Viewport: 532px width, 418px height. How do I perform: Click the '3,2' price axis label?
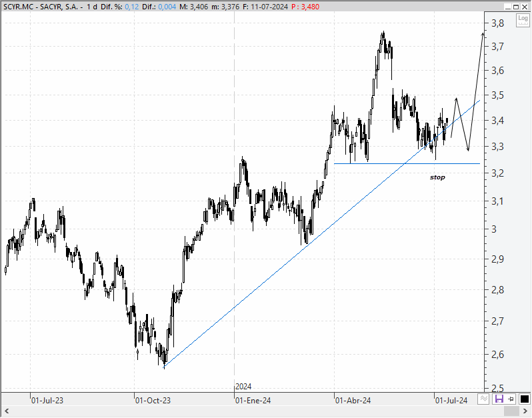pos(498,173)
